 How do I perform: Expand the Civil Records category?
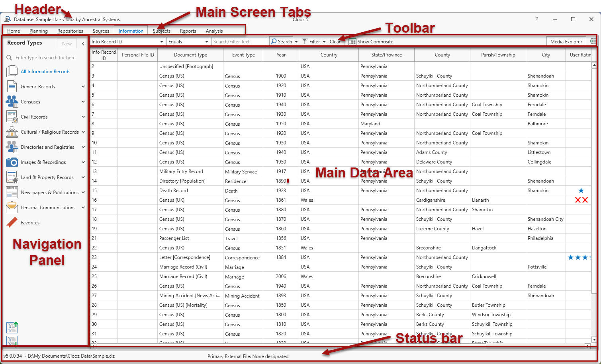pyautogui.click(x=83, y=117)
